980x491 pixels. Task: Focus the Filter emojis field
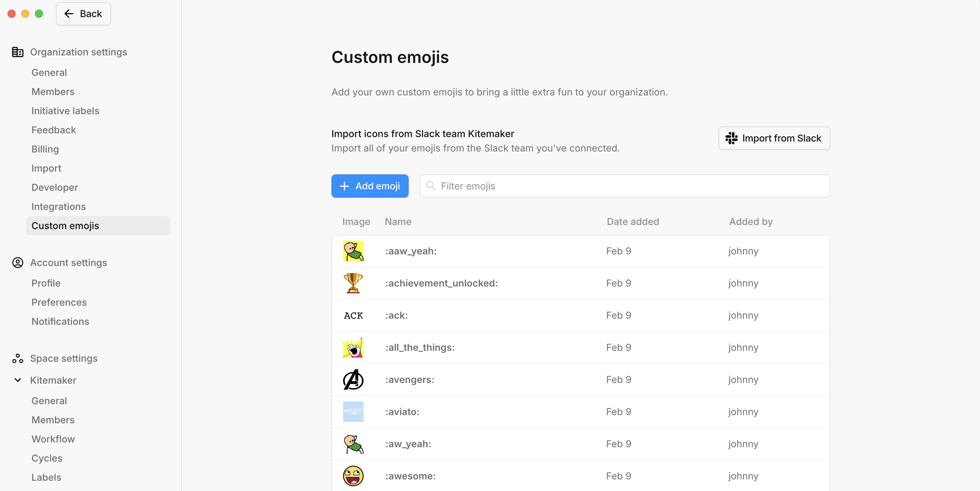(x=625, y=186)
